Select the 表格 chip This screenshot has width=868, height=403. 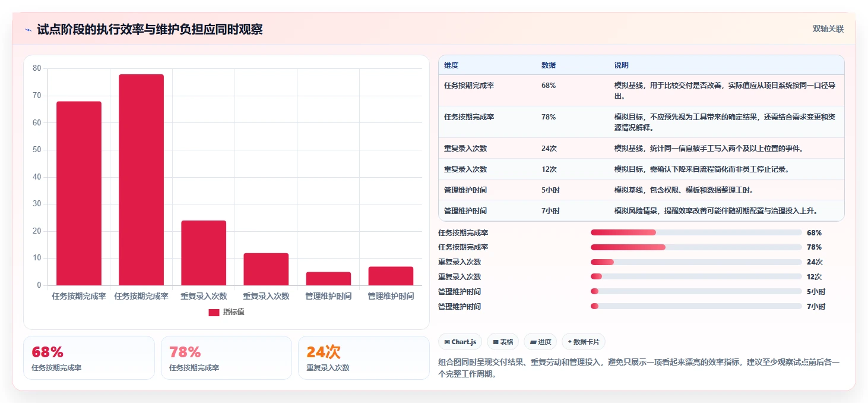tap(503, 342)
